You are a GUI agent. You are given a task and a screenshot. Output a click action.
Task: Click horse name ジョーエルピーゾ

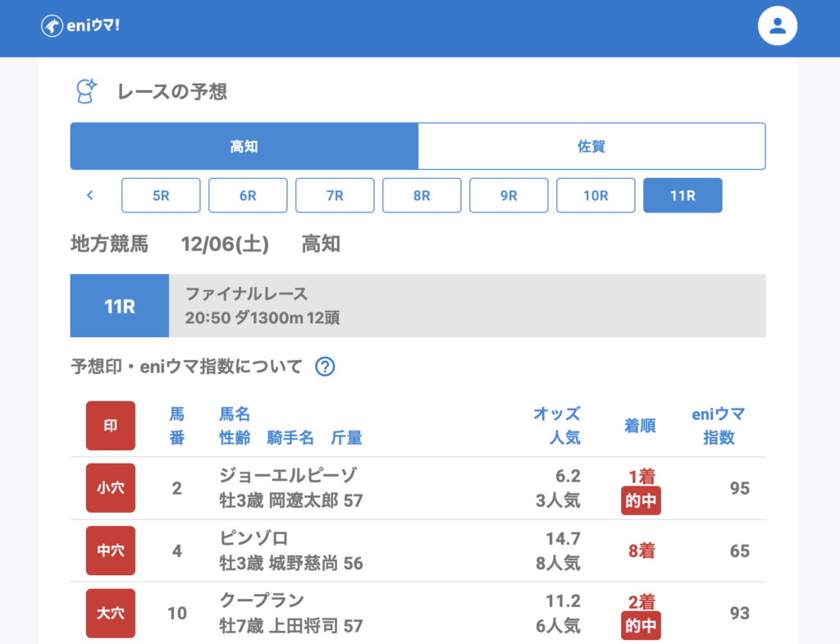(x=288, y=476)
